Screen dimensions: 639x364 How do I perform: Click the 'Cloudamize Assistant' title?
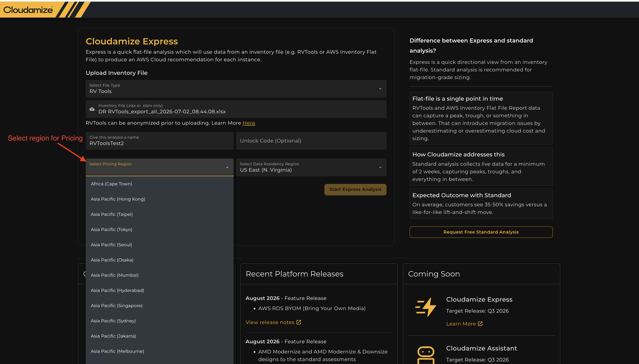pos(482,348)
